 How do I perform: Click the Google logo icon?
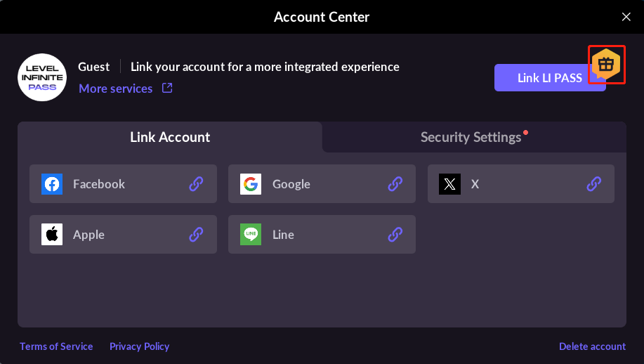[x=251, y=184]
